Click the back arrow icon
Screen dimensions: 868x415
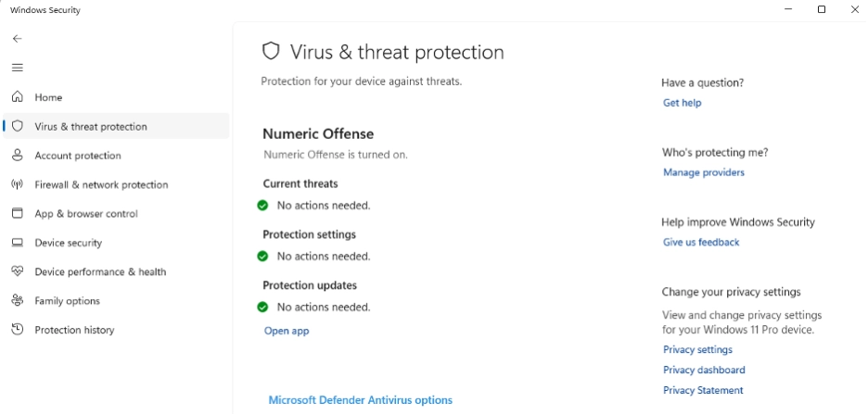pyautogui.click(x=17, y=39)
